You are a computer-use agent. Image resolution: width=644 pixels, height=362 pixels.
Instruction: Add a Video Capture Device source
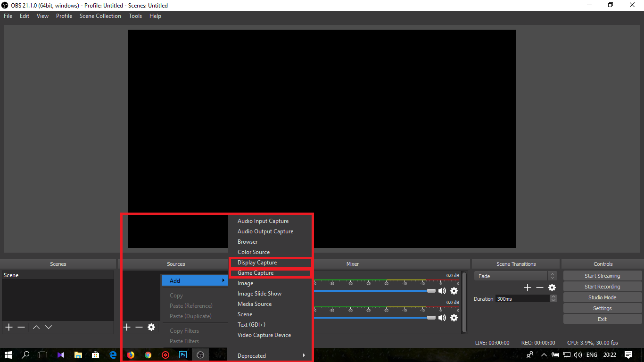coord(271,335)
